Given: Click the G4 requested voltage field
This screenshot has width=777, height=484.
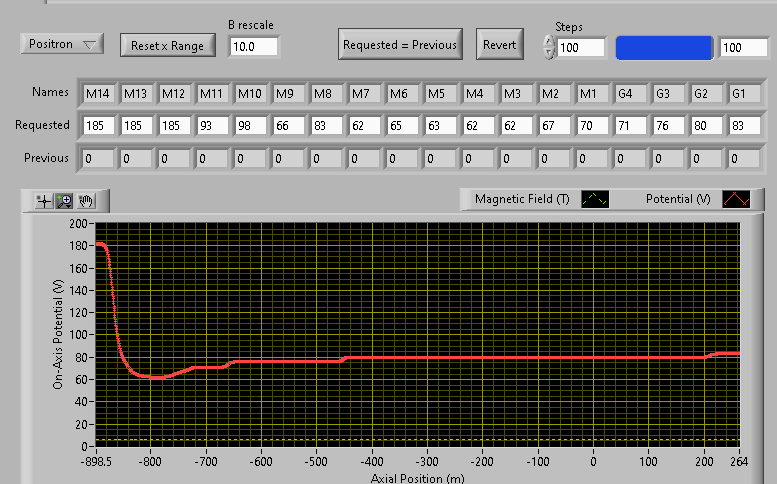Looking at the screenshot, I should pyautogui.click(x=630, y=126).
